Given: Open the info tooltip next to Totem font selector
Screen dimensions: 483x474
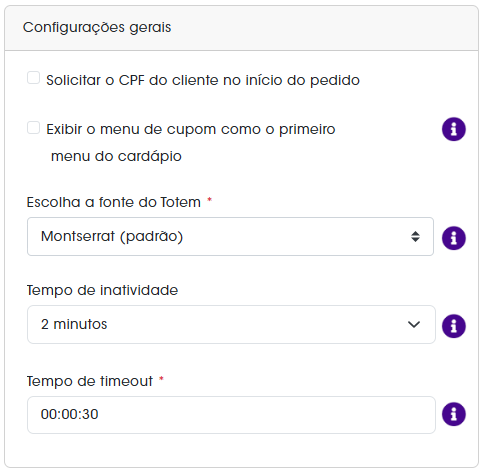Looking at the screenshot, I should pyautogui.click(x=454, y=238).
